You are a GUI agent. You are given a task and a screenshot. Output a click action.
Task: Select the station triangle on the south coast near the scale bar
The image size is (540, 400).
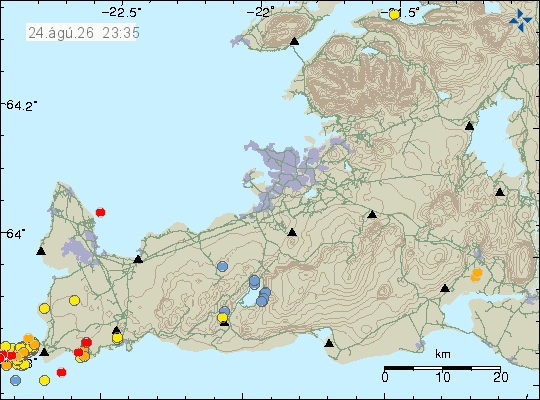pos(329,343)
